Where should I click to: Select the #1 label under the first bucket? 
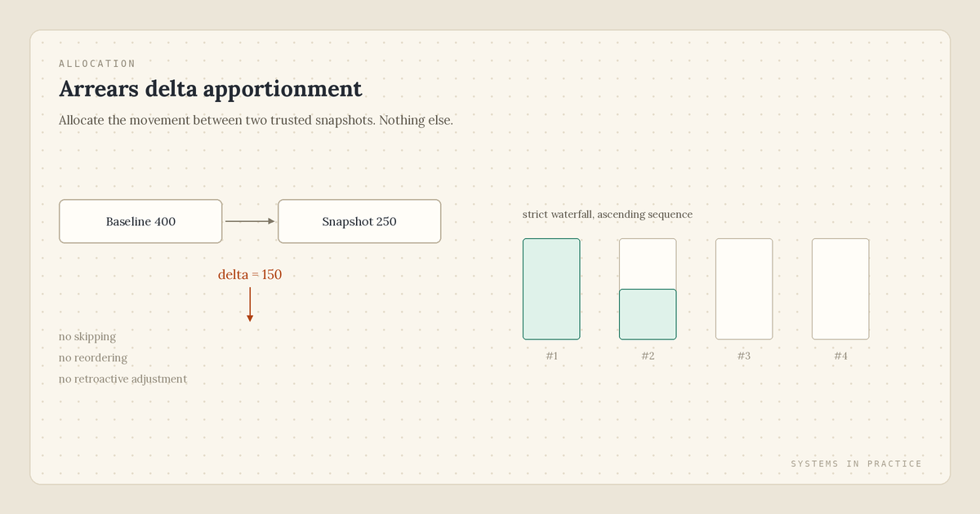551,356
